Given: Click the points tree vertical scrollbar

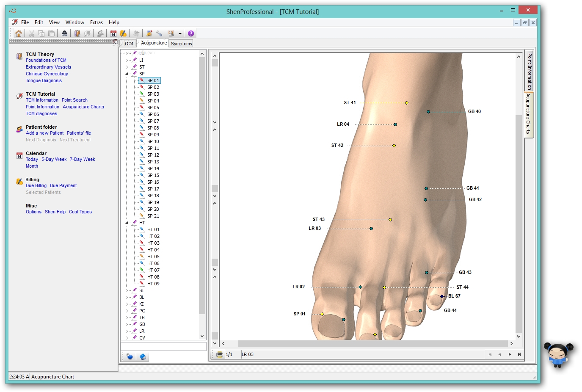Looking at the screenshot, I should coord(202,186).
